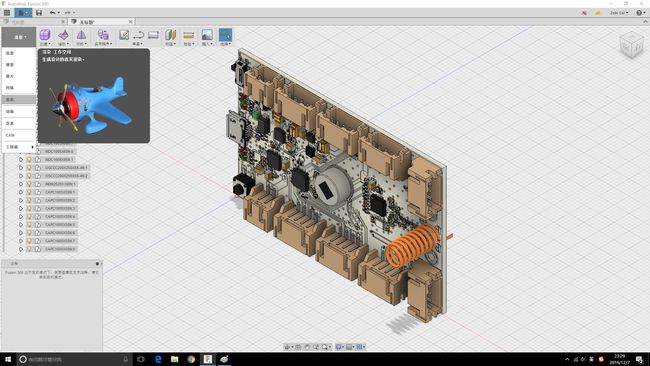The image size is (650, 366).
Task: Select the first entry in workspace menu
Action: 19,53
